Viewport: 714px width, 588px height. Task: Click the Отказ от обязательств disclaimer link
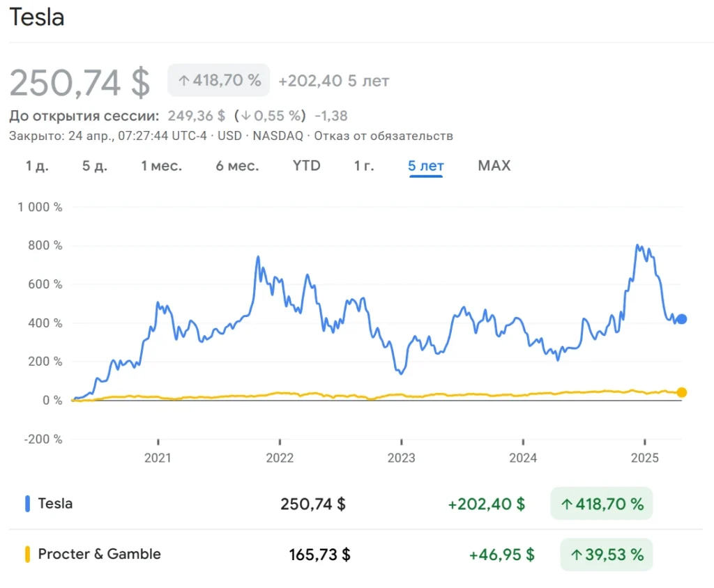383,136
